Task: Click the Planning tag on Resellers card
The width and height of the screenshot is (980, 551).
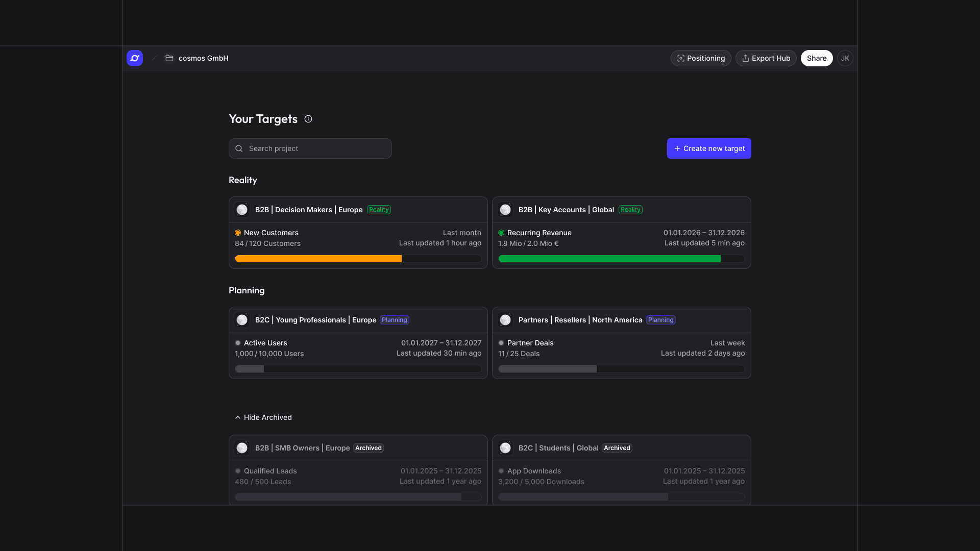Action: [661, 320]
